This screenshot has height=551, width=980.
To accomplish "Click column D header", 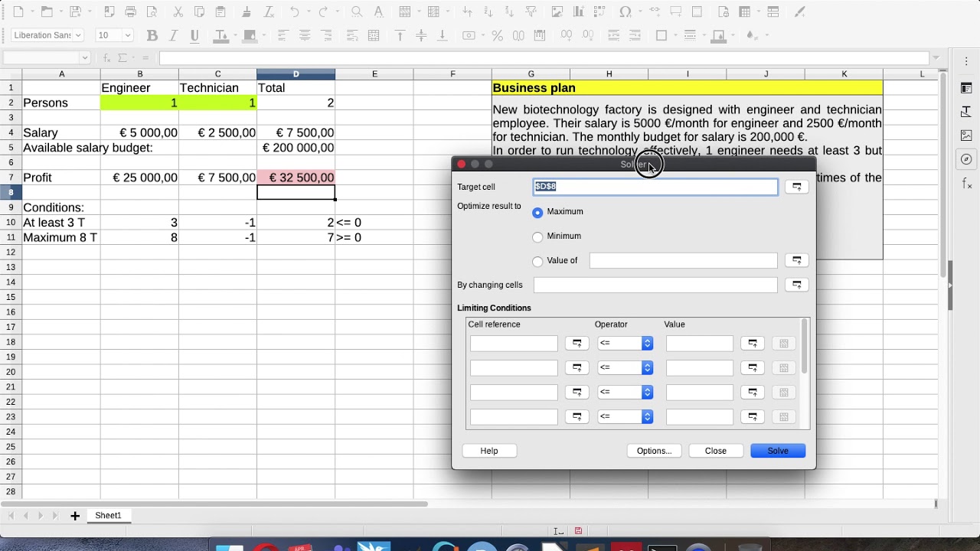I will (296, 74).
